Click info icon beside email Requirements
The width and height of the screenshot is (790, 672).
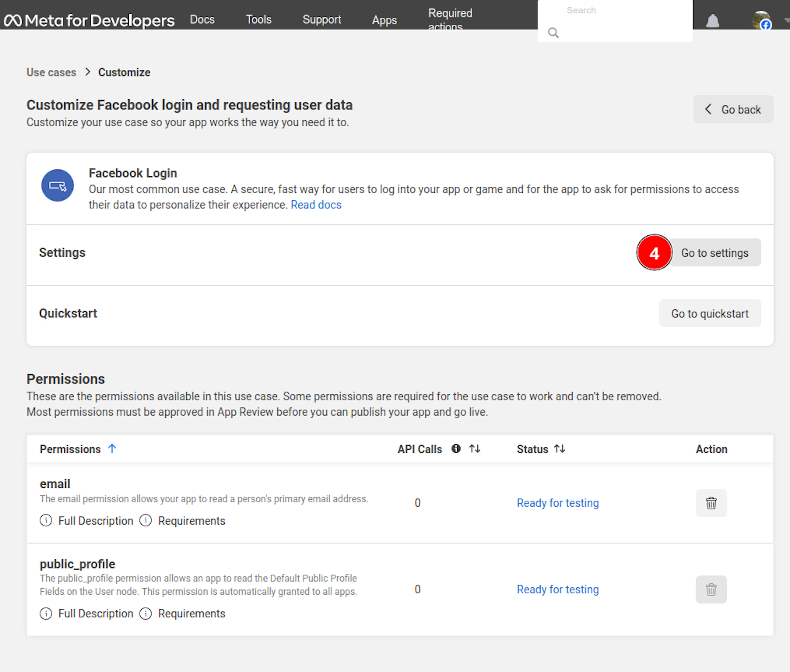point(145,520)
